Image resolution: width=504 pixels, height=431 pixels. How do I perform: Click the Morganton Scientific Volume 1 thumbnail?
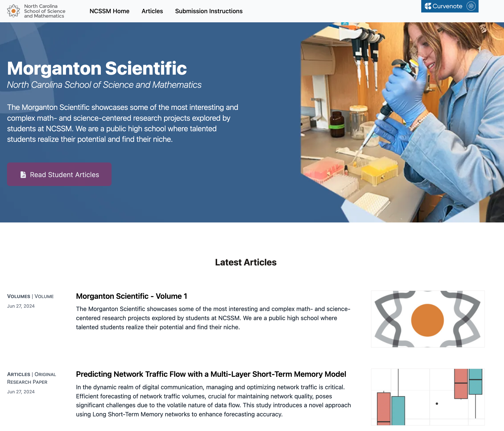(428, 318)
